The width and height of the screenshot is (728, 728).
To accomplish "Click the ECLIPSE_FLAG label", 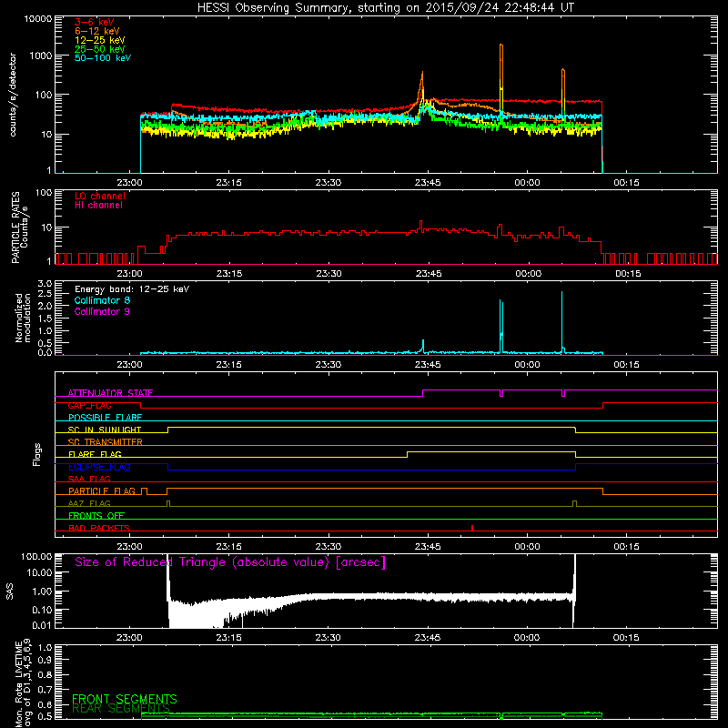I will pyautogui.click(x=99, y=467).
